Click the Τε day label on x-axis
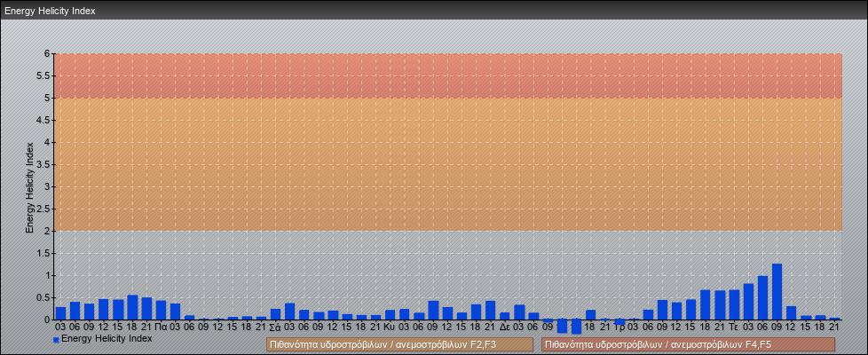This screenshot has width=868, height=355. pos(734,327)
